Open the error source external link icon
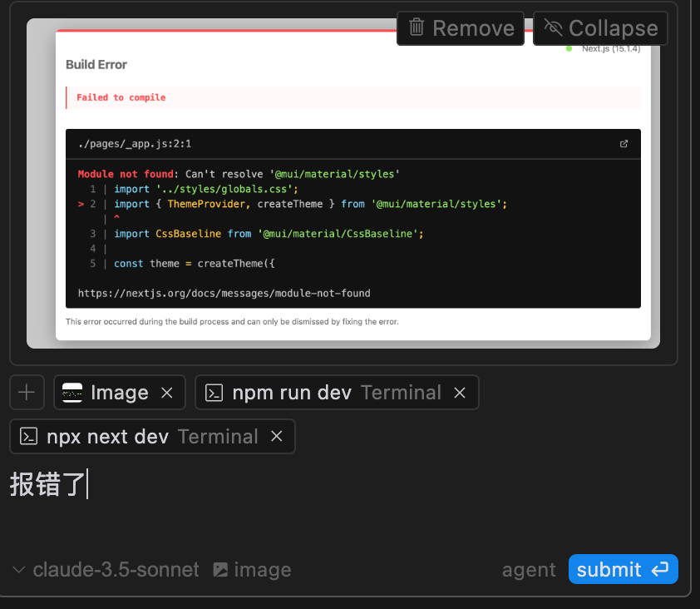The width and height of the screenshot is (700, 609). [624, 144]
